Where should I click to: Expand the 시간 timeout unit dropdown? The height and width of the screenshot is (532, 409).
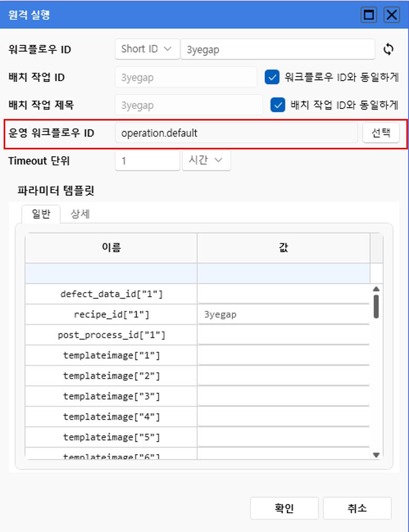click(206, 160)
